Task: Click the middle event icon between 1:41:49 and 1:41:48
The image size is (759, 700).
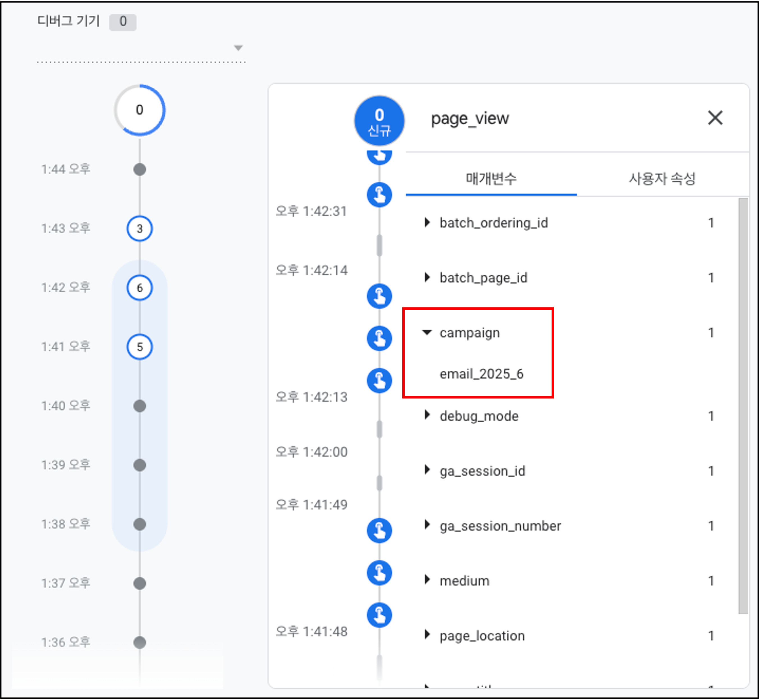Action: click(379, 572)
